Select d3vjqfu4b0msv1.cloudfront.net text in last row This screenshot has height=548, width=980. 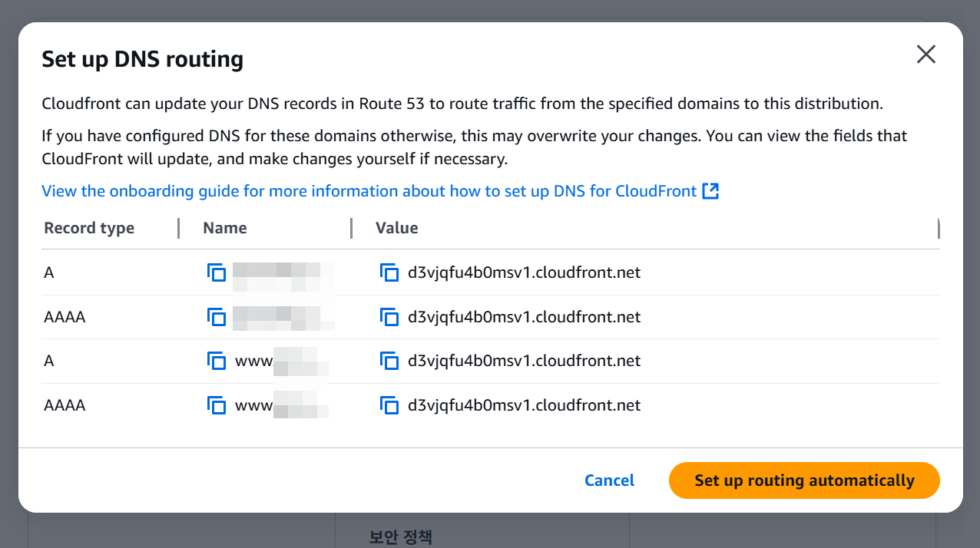point(524,405)
